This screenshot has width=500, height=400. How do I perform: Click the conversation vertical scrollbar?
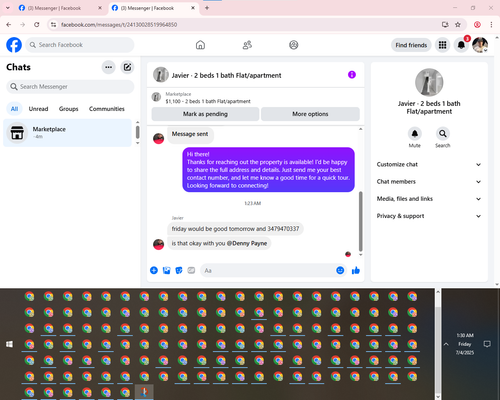point(360,222)
